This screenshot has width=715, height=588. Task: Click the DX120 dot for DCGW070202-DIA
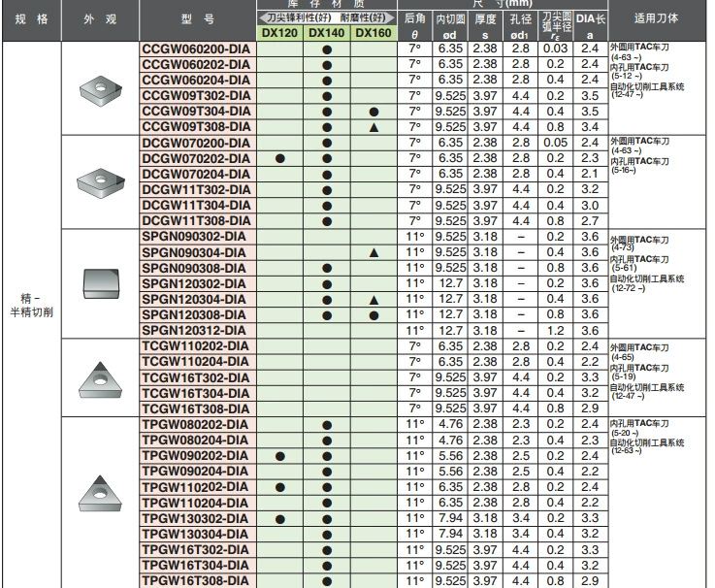click(280, 158)
